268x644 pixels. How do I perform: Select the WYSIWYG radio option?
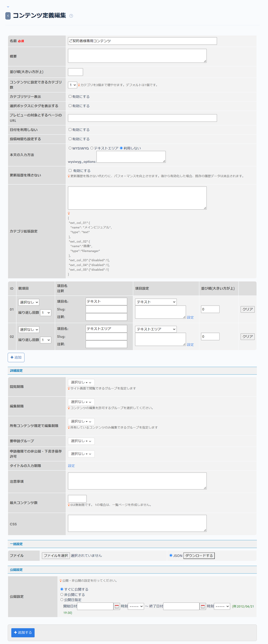click(70, 148)
